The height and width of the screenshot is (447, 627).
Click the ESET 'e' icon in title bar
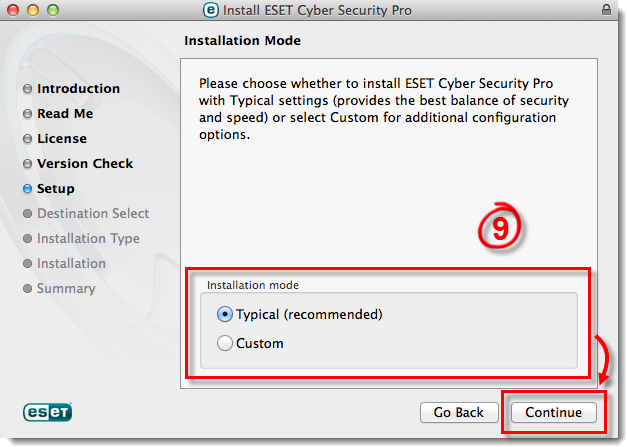(x=211, y=10)
